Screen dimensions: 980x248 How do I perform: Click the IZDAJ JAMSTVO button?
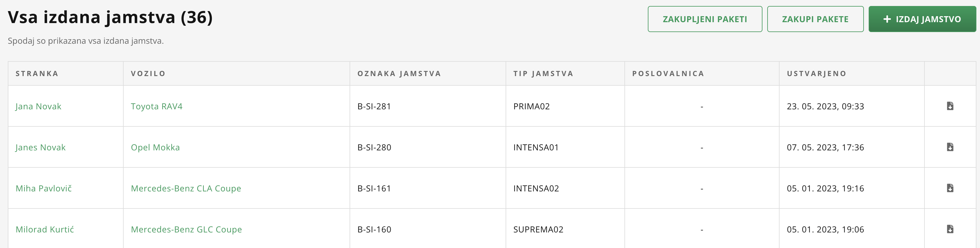click(x=922, y=19)
